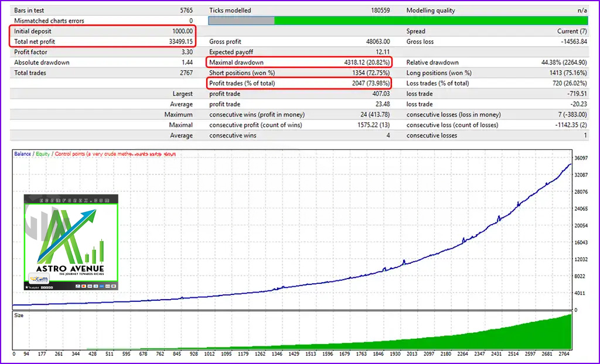The image size is (600, 364).
Task: Select the total trades value 2767
Action: pos(186,73)
